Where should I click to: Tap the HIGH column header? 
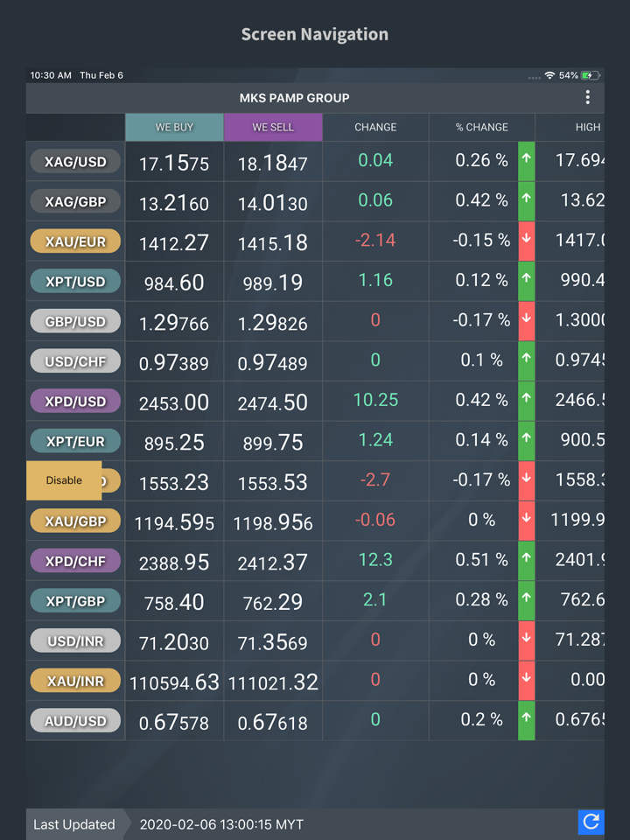[587, 127]
